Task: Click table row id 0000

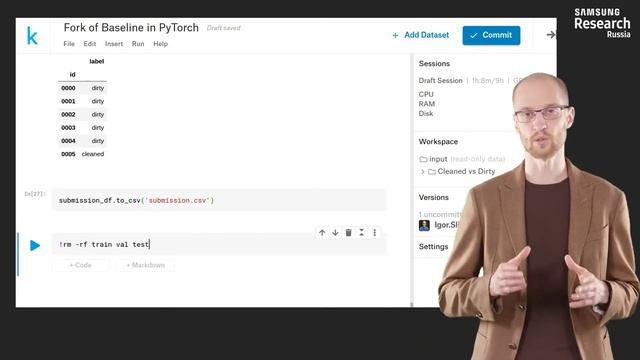Action: point(82,88)
